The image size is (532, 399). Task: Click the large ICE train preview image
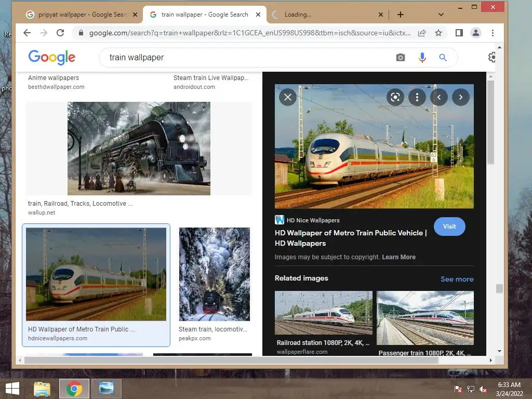[374, 146]
